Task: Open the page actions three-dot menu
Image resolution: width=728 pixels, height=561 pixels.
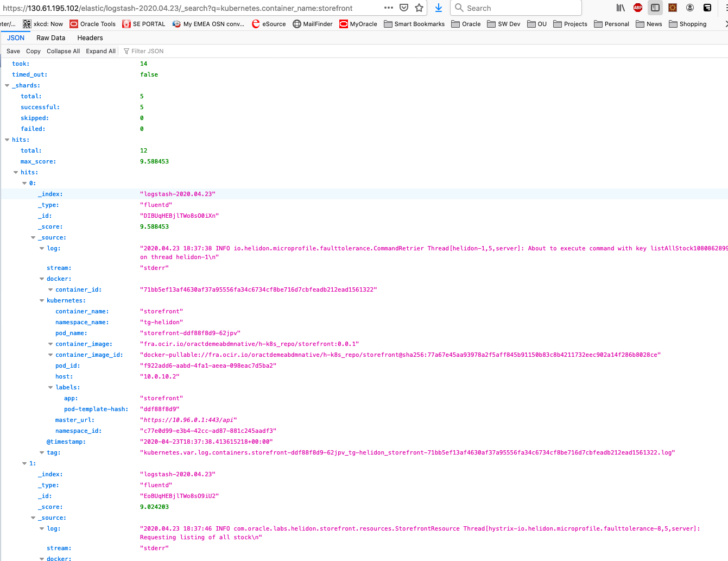Action: coord(389,8)
